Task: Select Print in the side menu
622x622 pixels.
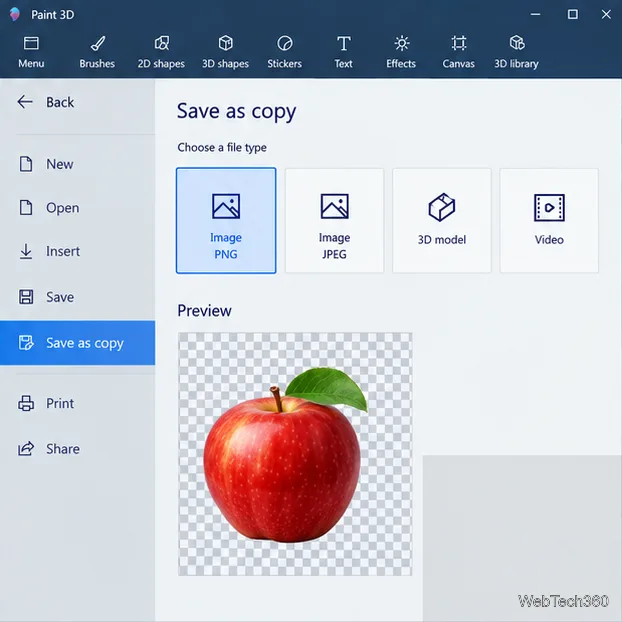Action: tap(77, 403)
